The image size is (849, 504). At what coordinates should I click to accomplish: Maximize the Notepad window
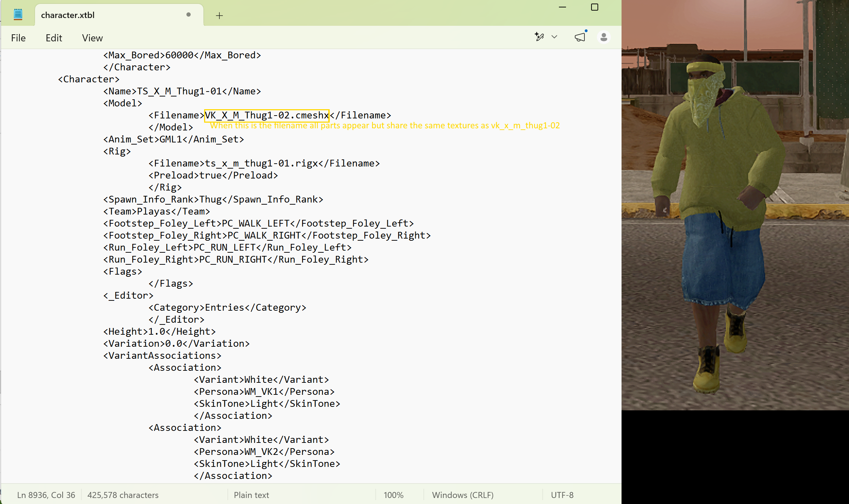click(595, 7)
